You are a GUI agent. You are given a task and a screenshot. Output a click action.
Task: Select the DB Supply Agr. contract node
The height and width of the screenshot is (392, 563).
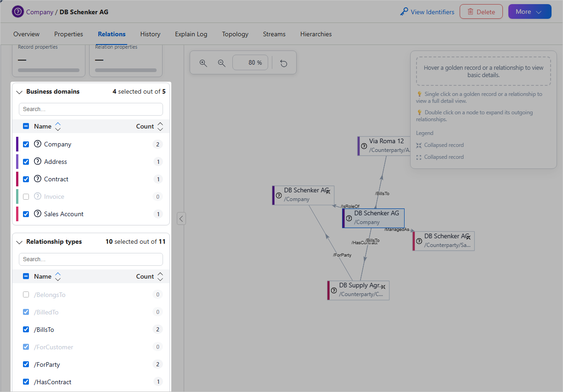click(358, 290)
